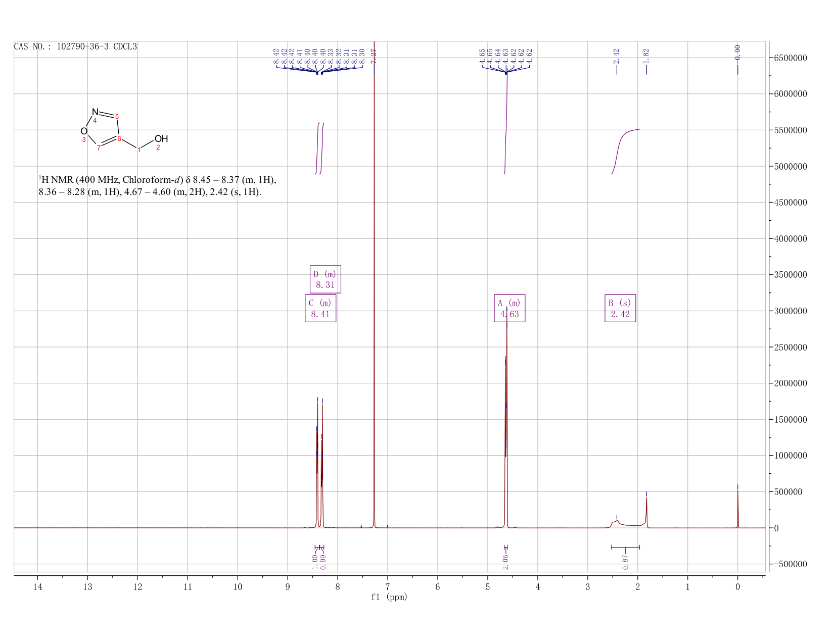
Task: Click the CAS NO. 102790-36-3 title text
Action: pos(75,46)
